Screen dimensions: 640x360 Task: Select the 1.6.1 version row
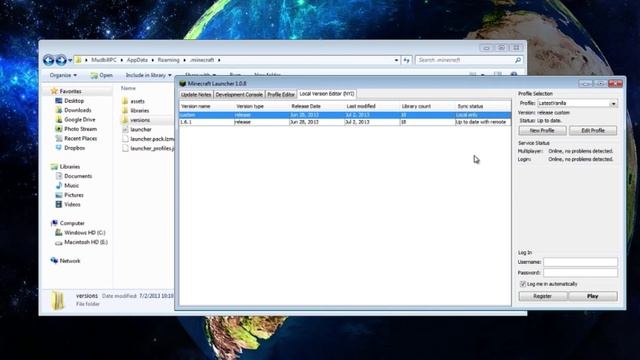tap(345, 122)
